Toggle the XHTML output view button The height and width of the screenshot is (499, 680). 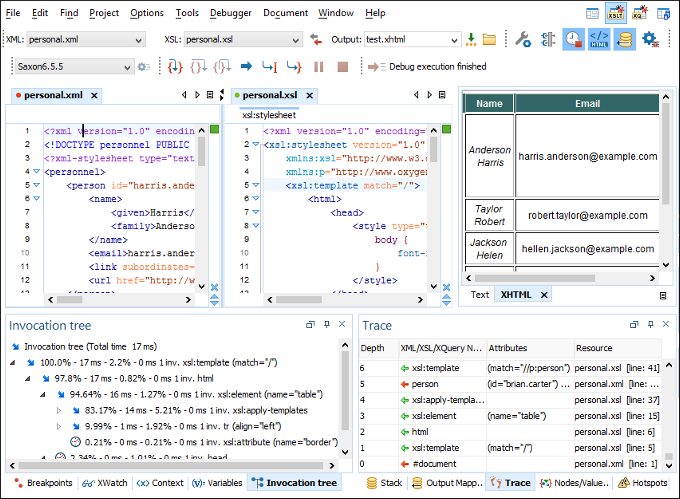[x=599, y=40]
